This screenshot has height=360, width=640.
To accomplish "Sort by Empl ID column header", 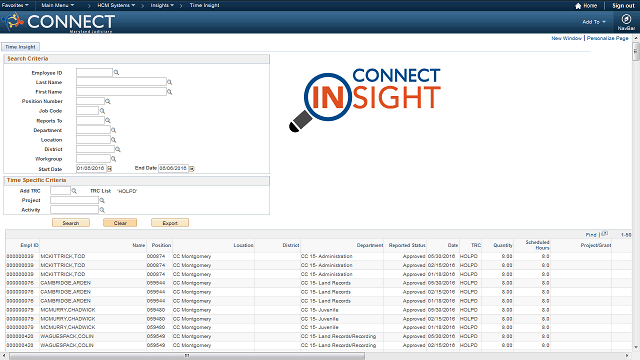I will pyautogui.click(x=29, y=245).
